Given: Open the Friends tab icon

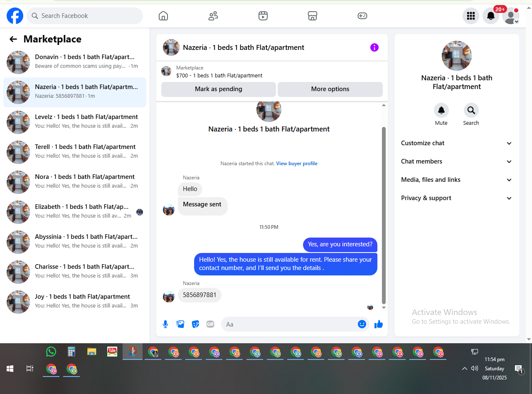Looking at the screenshot, I should [x=213, y=16].
